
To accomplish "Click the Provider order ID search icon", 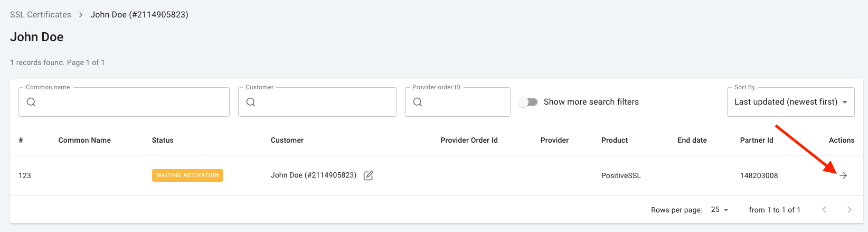I will tap(418, 102).
